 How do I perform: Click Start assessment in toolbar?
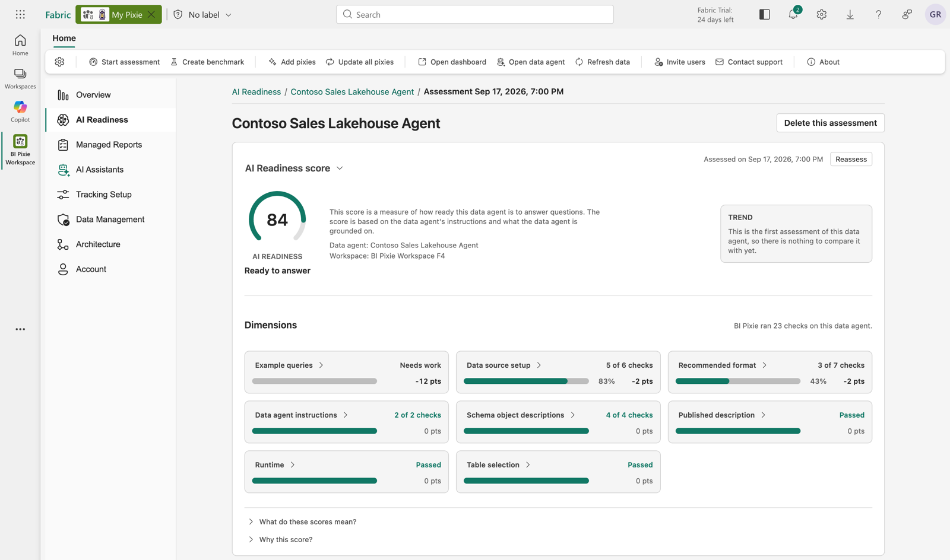(124, 62)
